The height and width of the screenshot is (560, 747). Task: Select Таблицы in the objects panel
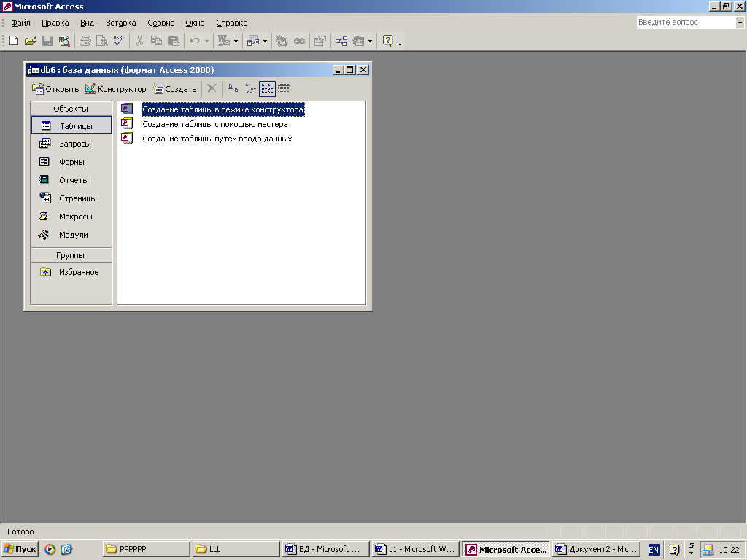coord(71,125)
